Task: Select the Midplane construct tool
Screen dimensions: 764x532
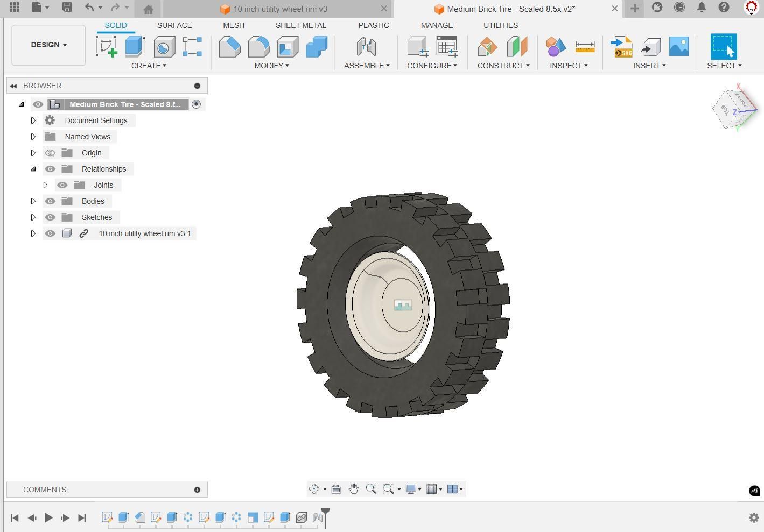Action: point(517,47)
